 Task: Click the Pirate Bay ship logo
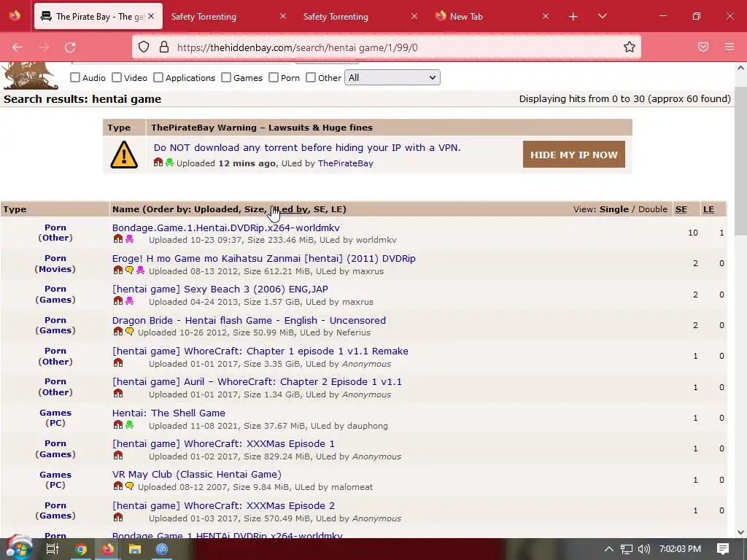tap(30, 75)
